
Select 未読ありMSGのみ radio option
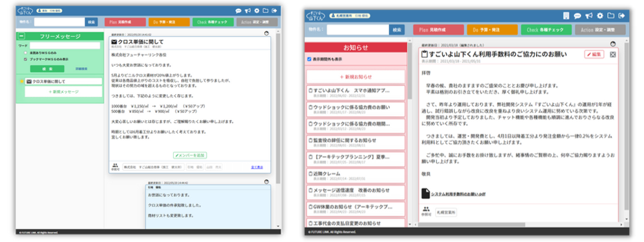pyautogui.click(x=25, y=53)
